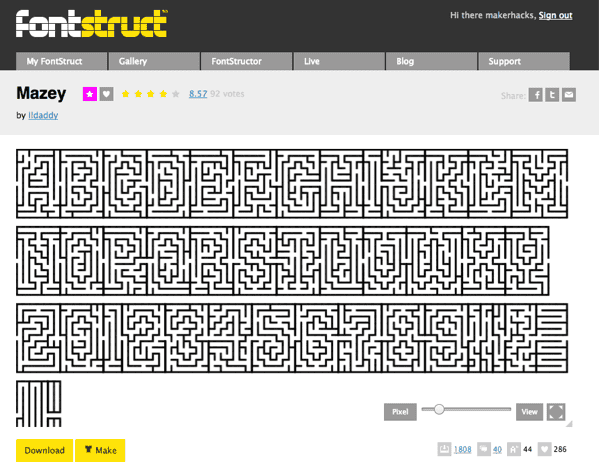Image resolution: width=599 pixels, height=473 pixels.
Task: Share Mazey on Facebook
Action: (536, 95)
